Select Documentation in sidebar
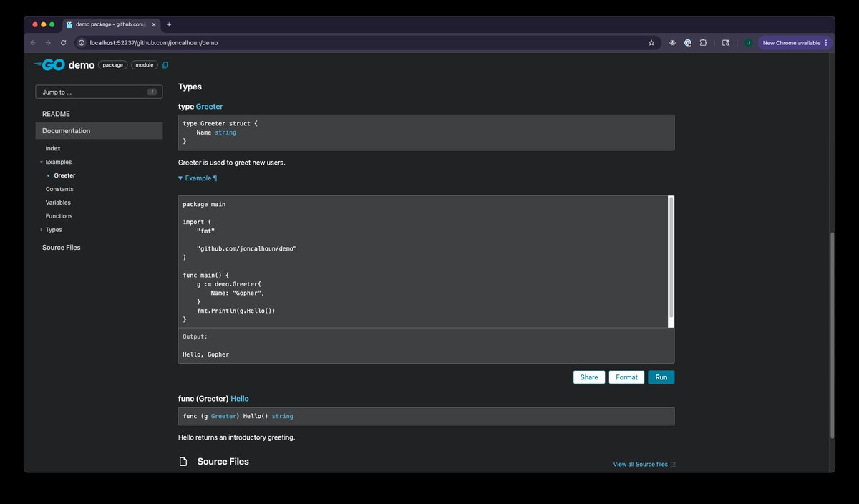Viewport: 859px width, 504px height. pos(99,131)
